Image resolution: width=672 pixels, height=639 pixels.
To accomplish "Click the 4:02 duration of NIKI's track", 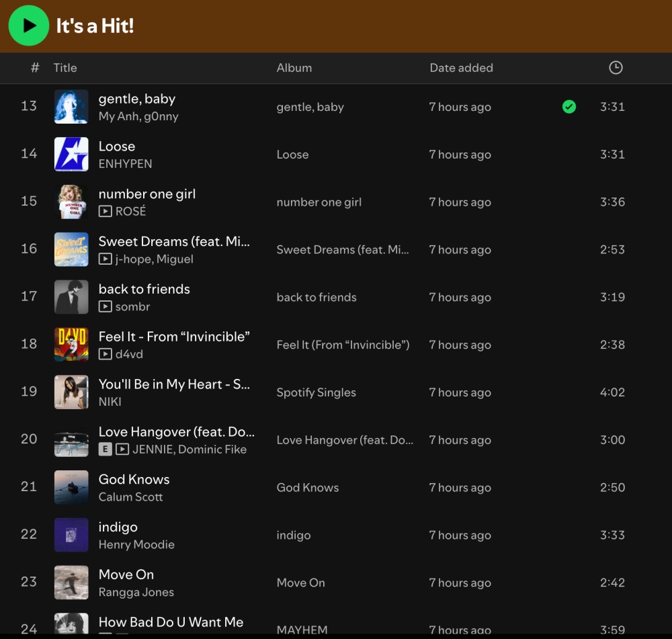I will click(x=612, y=392).
